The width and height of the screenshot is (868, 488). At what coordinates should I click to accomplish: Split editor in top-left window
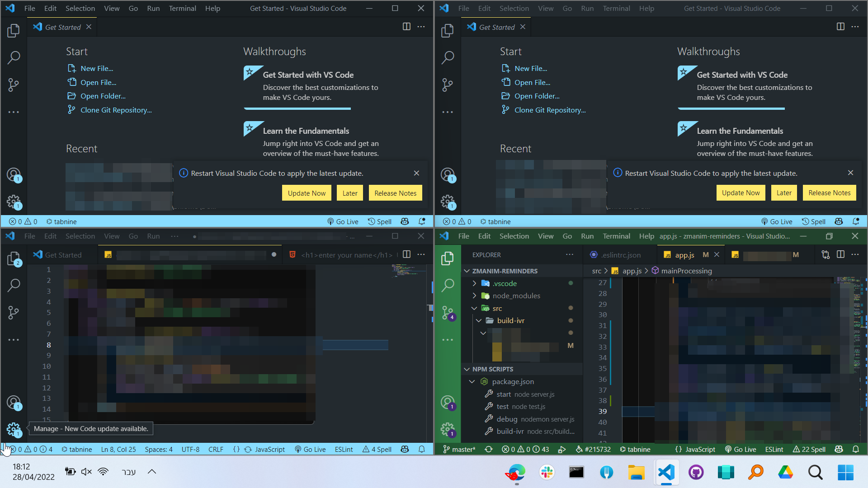(406, 27)
